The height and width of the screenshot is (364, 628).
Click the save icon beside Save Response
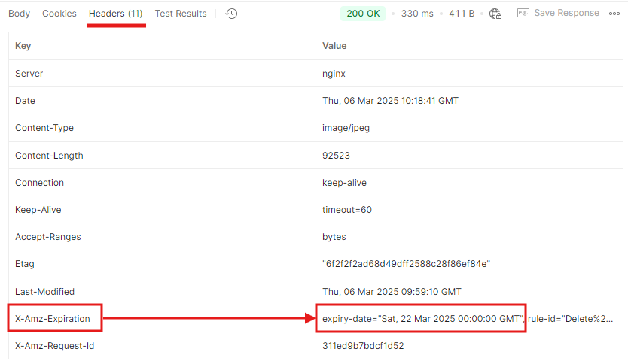[x=523, y=14]
